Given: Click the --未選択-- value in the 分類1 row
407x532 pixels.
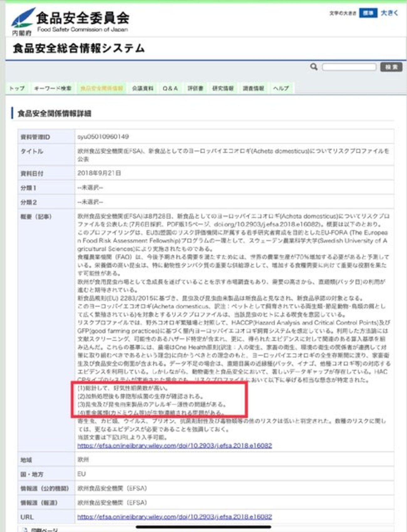Looking at the screenshot, I should (90, 188).
